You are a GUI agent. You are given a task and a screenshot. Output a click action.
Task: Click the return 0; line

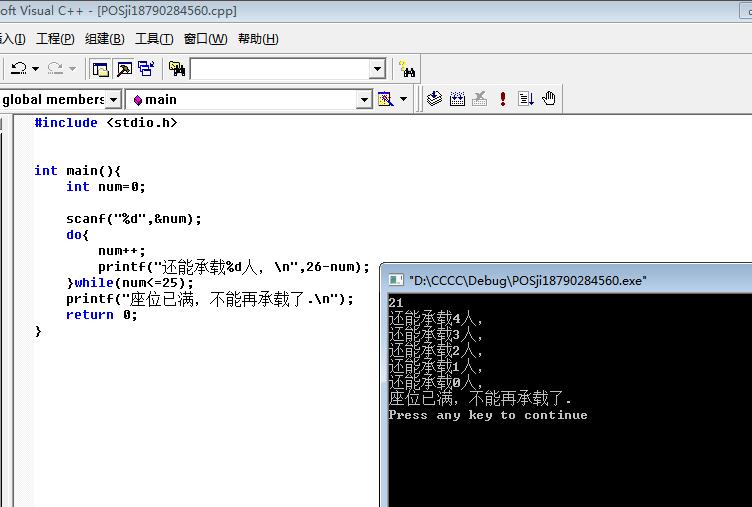coord(102,315)
